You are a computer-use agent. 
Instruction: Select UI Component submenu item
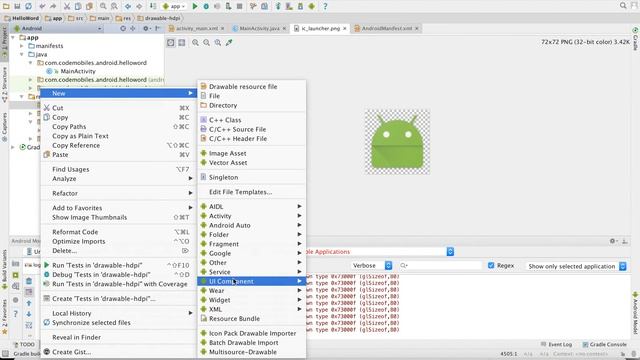[251, 281]
